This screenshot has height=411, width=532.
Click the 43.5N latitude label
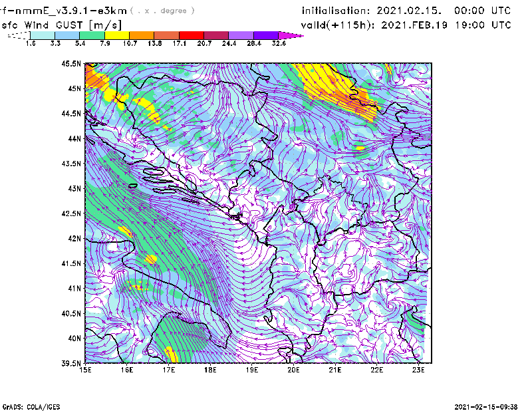[71, 164]
